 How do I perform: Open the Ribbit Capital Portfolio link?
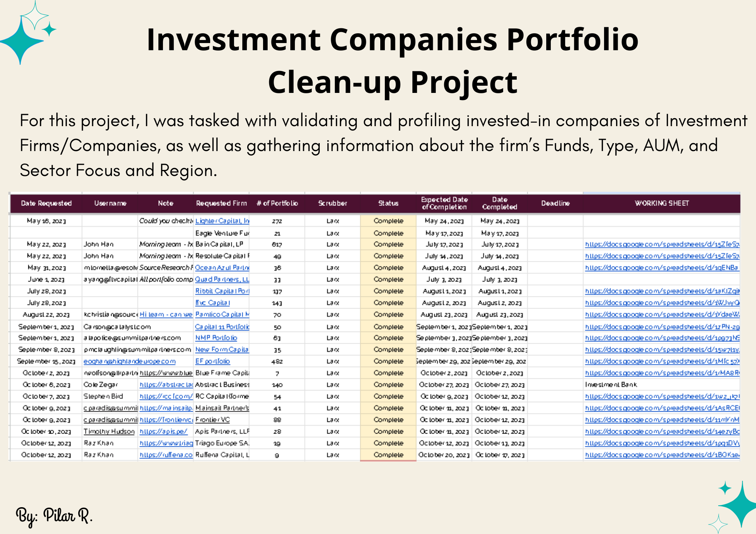pyautogui.click(x=222, y=291)
